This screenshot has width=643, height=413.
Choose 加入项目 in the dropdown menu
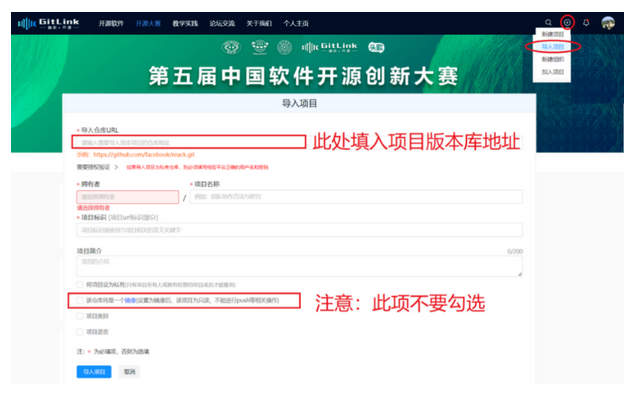coord(553,72)
